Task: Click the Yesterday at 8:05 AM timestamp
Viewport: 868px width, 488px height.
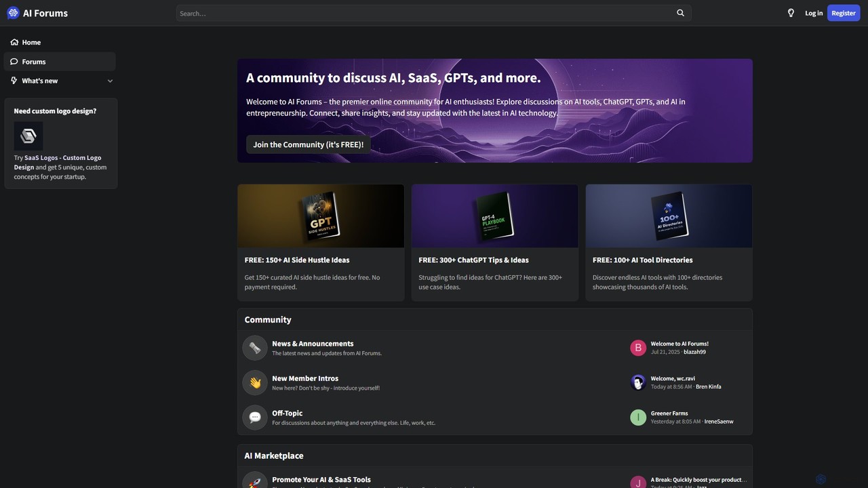Action: [x=675, y=421]
